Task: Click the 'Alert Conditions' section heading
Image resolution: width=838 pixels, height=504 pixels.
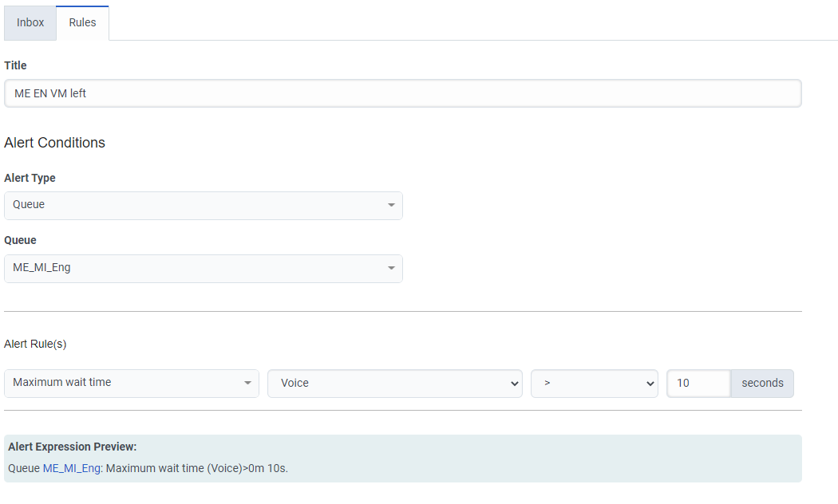Action: 54,143
